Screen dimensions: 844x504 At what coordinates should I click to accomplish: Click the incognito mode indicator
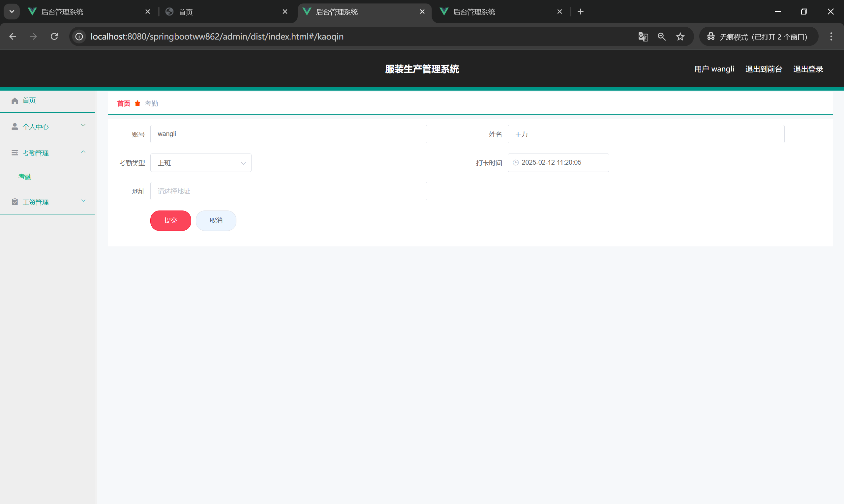pos(758,37)
